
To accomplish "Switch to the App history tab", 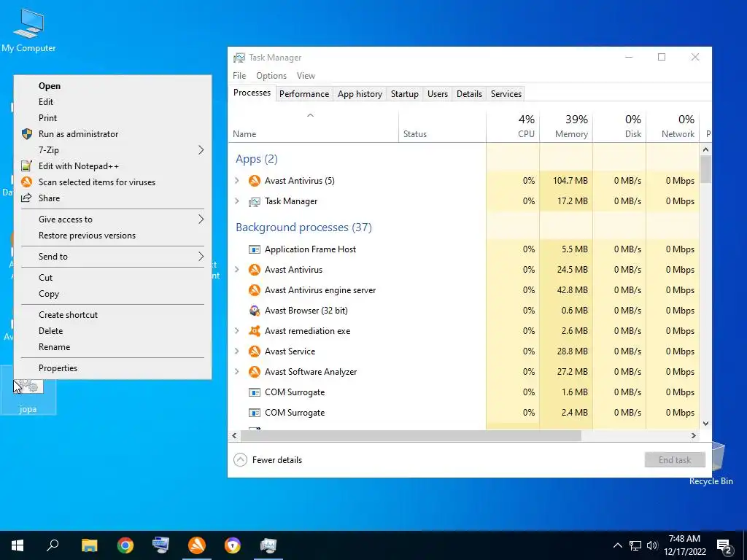I will click(360, 94).
